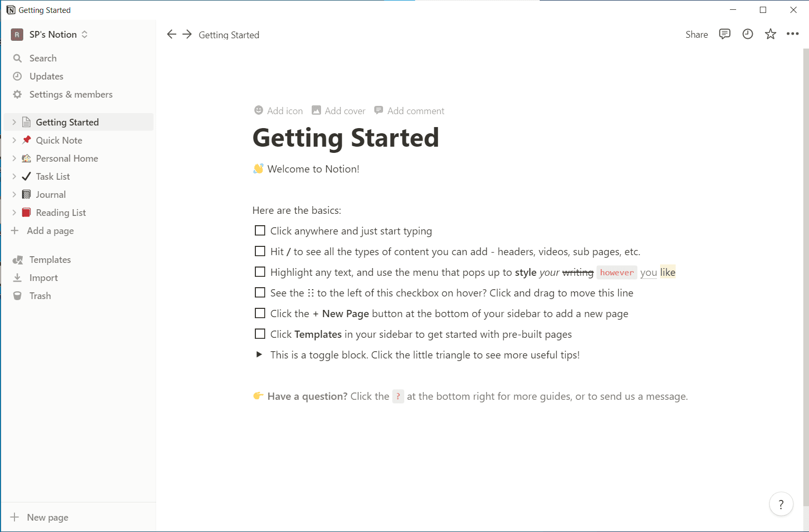This screenshot has width=809, height=532.
Task: Open the comments panel icon
Action: (725, 34)
